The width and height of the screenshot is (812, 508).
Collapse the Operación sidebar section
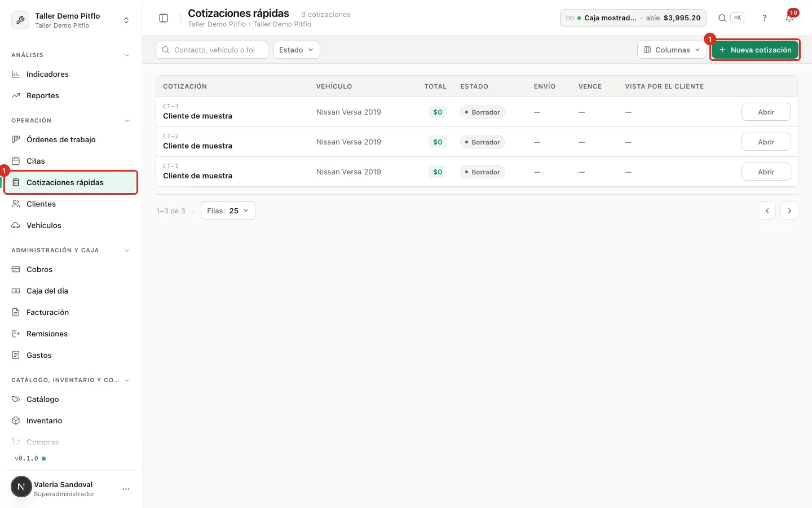127,121
